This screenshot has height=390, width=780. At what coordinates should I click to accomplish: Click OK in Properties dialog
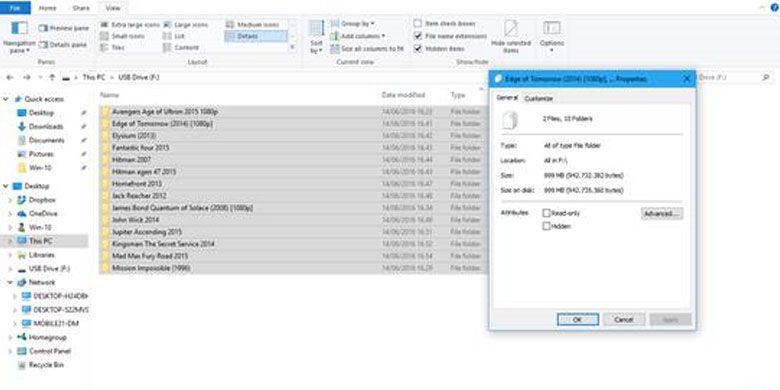[578, 319]
